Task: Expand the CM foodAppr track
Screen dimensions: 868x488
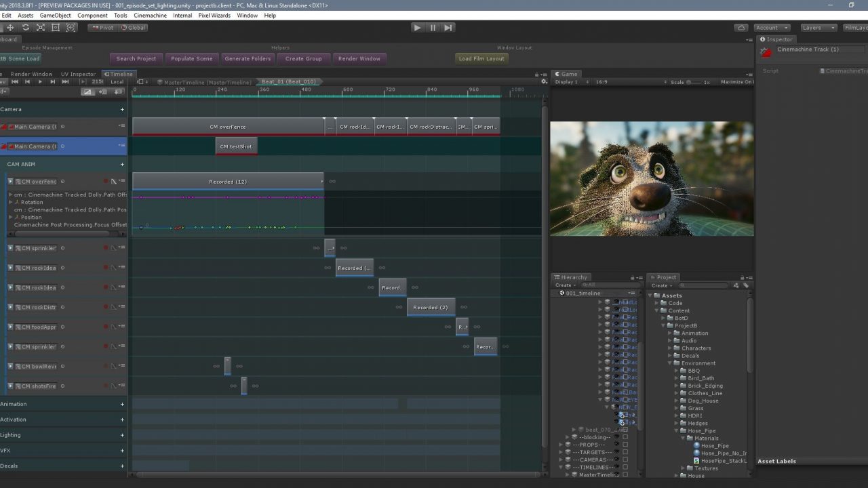Action: (x=10, y=327)
